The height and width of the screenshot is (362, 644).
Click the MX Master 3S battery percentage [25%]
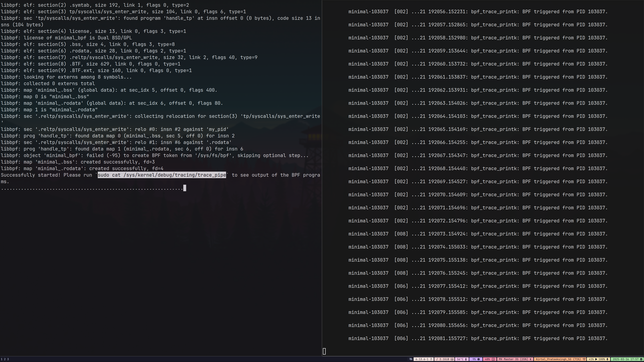coord(523,359)
